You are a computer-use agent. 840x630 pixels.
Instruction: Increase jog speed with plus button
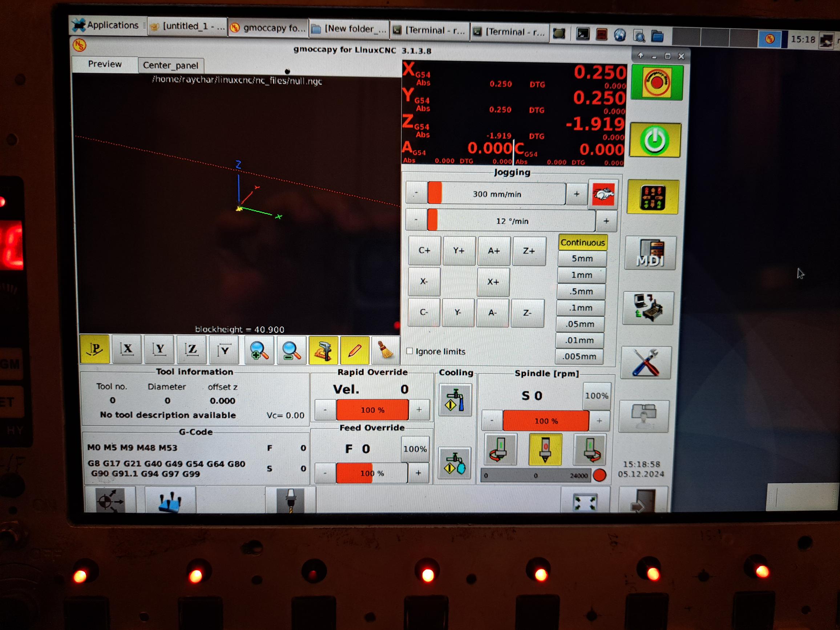[x=577, y=194]
